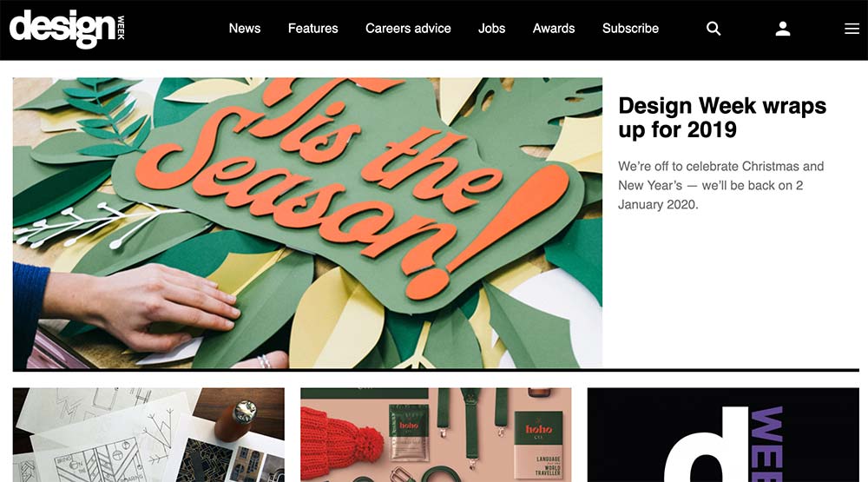Open the sketches and drawings article thumbnail
The width and height of the screenshot is (868, 482).
click(x=148, y=435)
